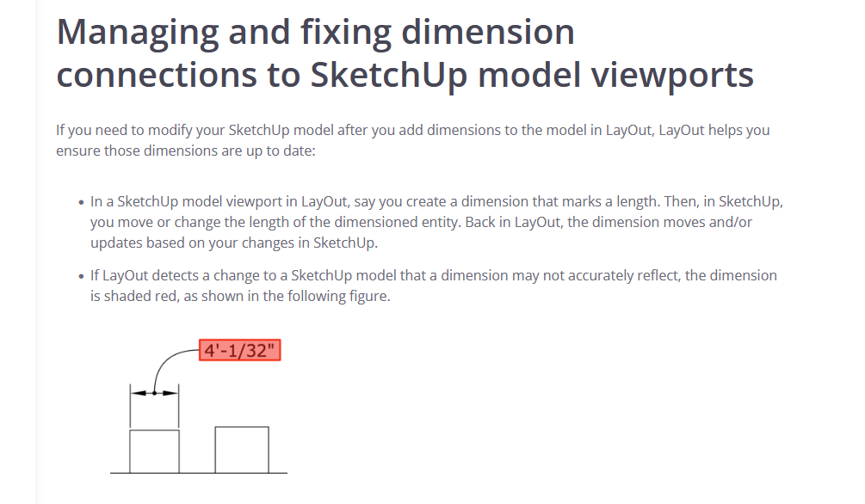
Task: Click the bullet text starting "In a SketchUp model viewport"
Action: pyautogui.click(x=436, y=201)
